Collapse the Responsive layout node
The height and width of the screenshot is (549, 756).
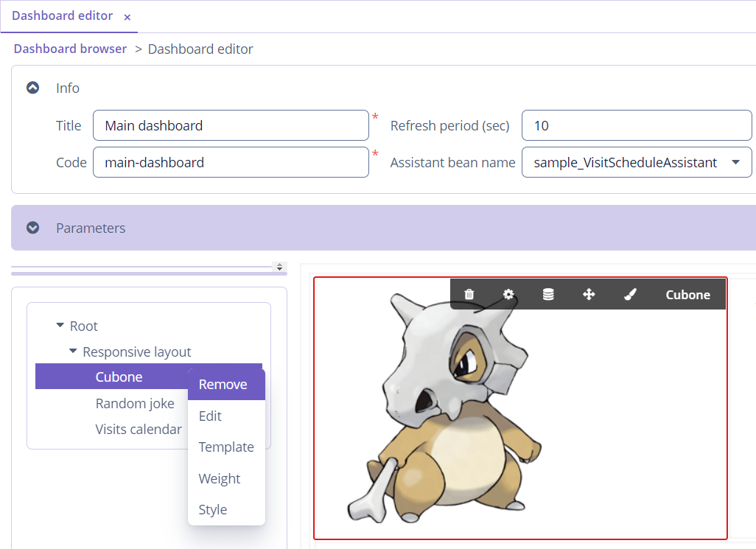point(73,351)
